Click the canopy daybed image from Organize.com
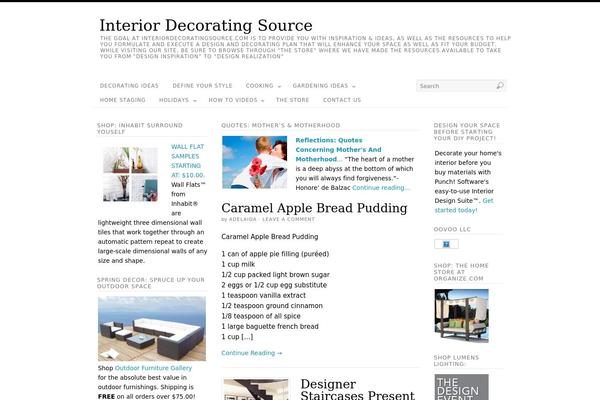Screen dimensions: 600x400 [x=461, y=316]
